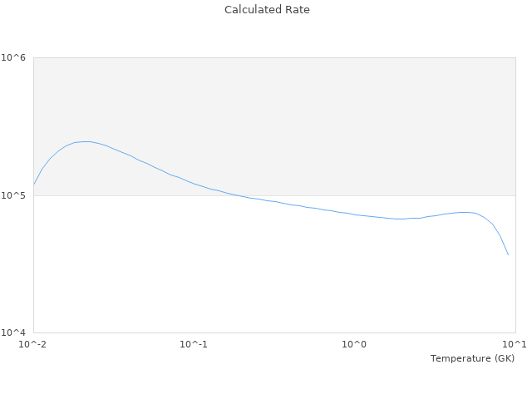This screenshot has height=399, width=532.
Task: Click the curve directly above the 10^-1 tick
Action: [x=194, y=184]
